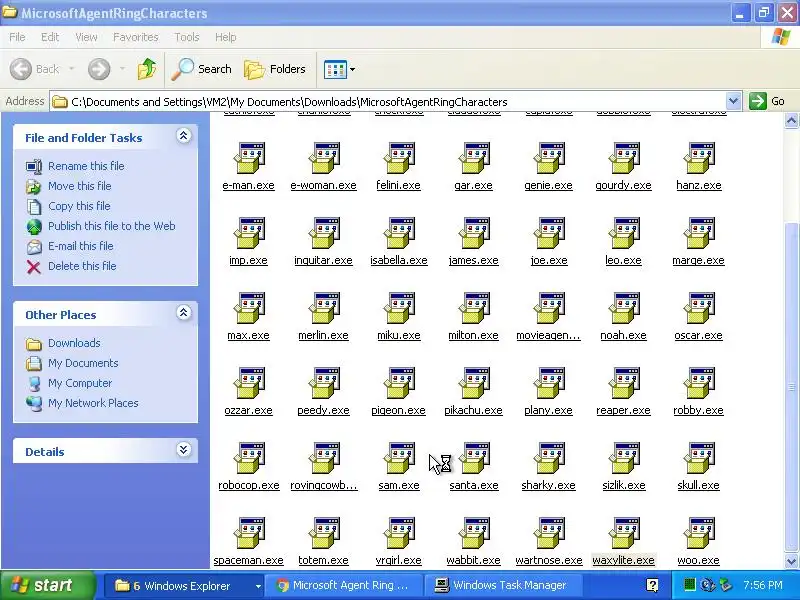
Task: Select the santa.exe file icon
Action: click(x=474, y=459)
